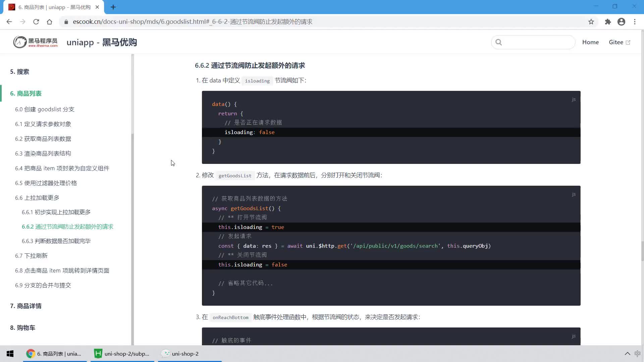Click the search magnifier icon

click(499, 42)
